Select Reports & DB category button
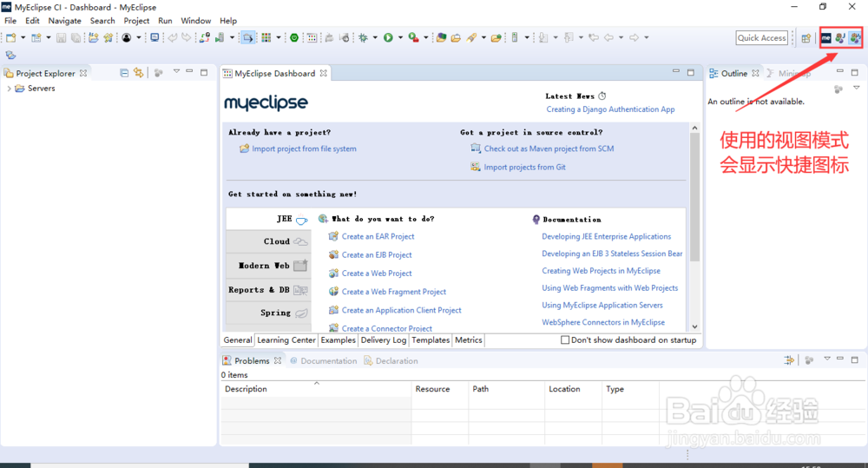The width and height of the screenshot is (868, 468). pyautogui.click(x=268, y=290)
